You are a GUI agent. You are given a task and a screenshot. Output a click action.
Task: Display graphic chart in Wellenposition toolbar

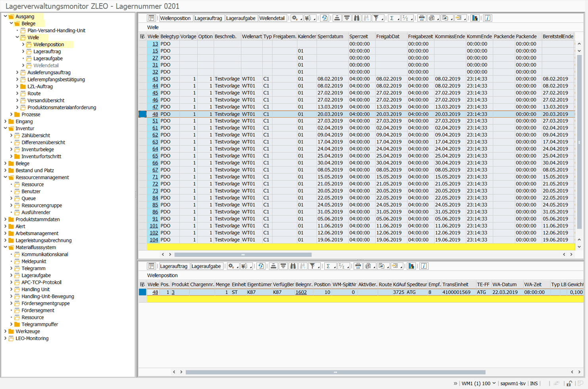(x=411, y=266)
